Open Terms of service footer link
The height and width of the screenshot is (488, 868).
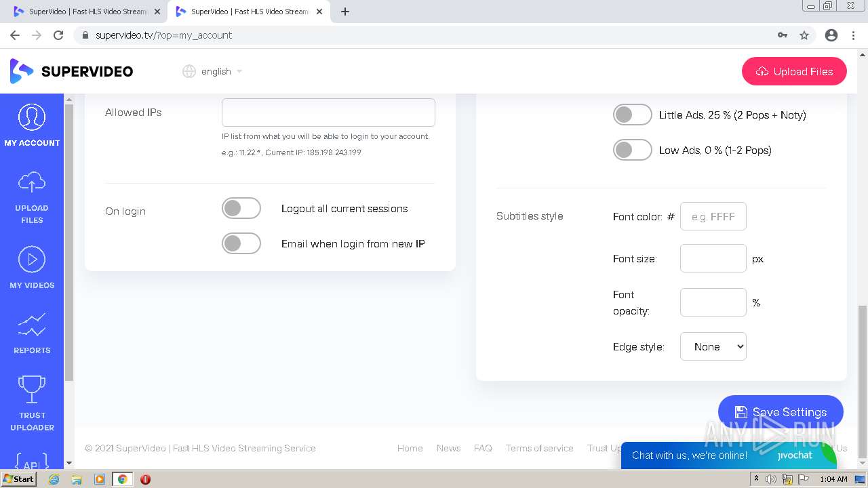click(539, 448)
